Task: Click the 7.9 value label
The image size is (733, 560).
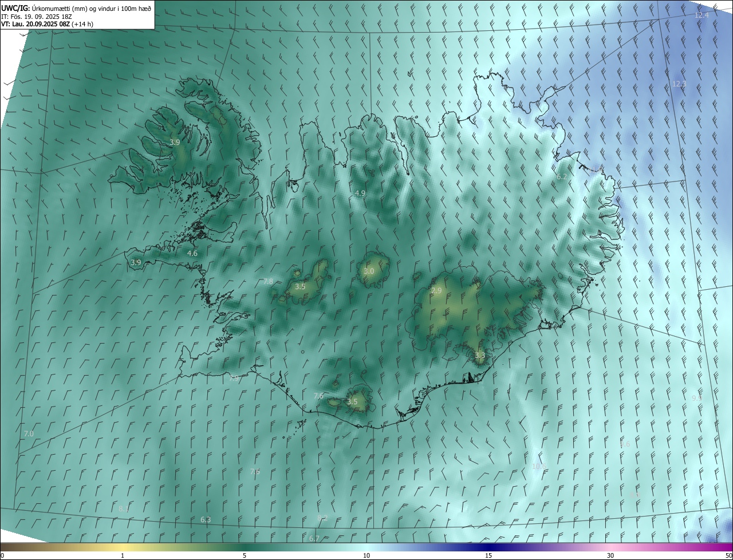Action: [234, 378]
